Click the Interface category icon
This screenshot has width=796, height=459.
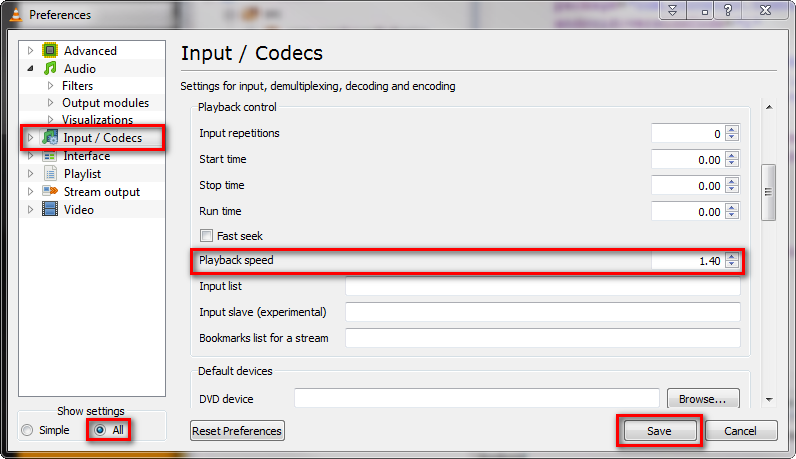coord(50,156)
